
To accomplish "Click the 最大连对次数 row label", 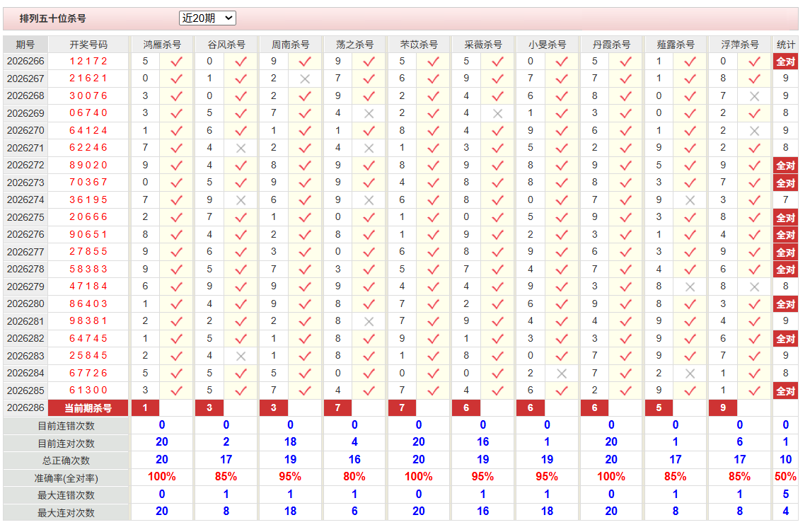I will click(x=66, y=513).
